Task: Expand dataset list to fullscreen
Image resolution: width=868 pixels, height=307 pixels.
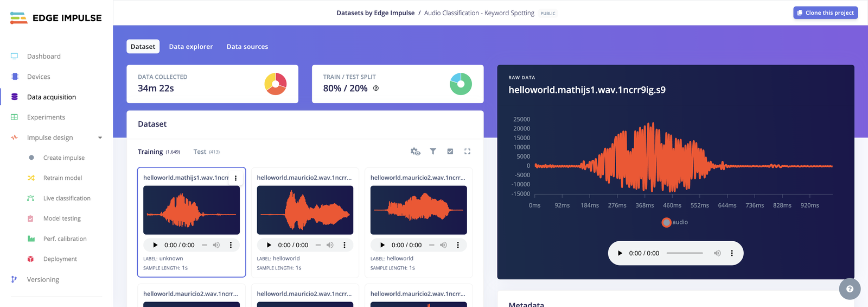Action: [x=467, y=152]
